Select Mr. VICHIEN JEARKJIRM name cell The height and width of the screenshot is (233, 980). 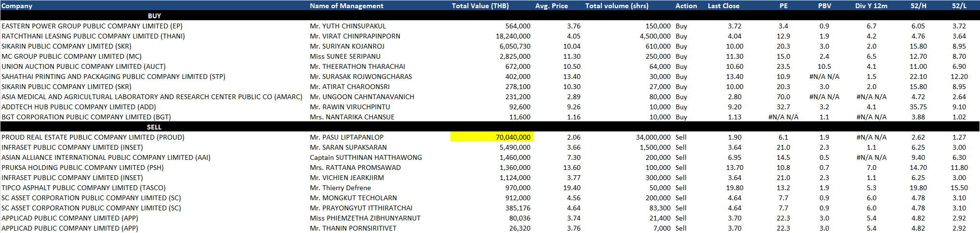pyautogui.click(x=347, y=178)
